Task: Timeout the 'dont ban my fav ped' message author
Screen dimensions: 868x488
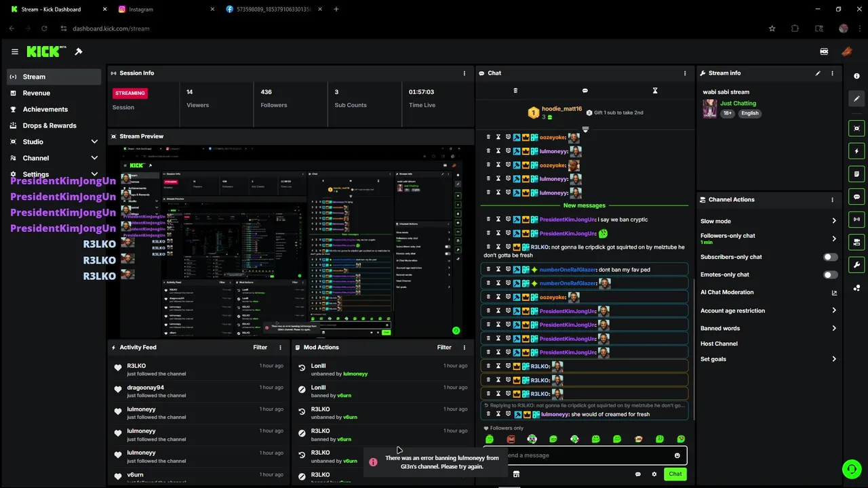Action: [498, 270]
